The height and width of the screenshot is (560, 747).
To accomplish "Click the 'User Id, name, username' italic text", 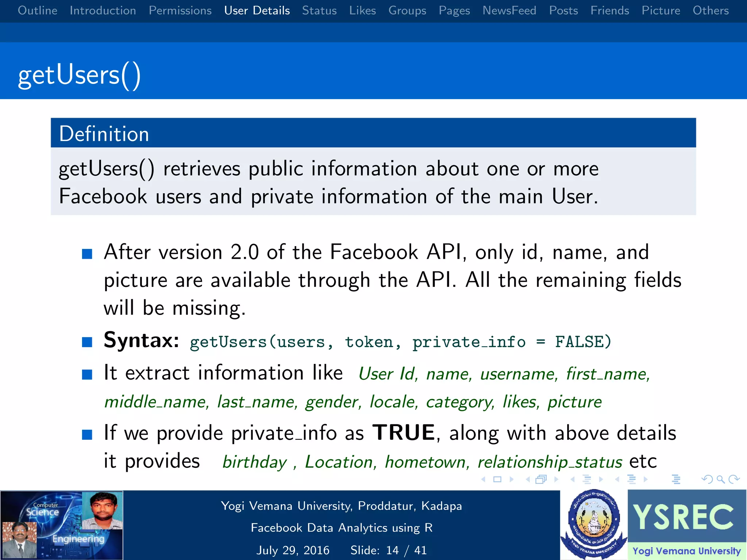I will pyautogui.click(x=458, y=374).
